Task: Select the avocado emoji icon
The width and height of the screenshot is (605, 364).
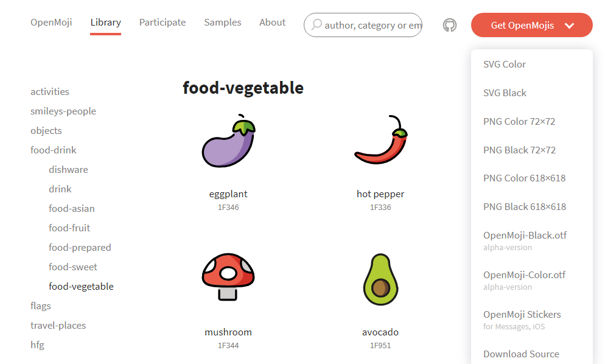Action: (x=380, y=280)
